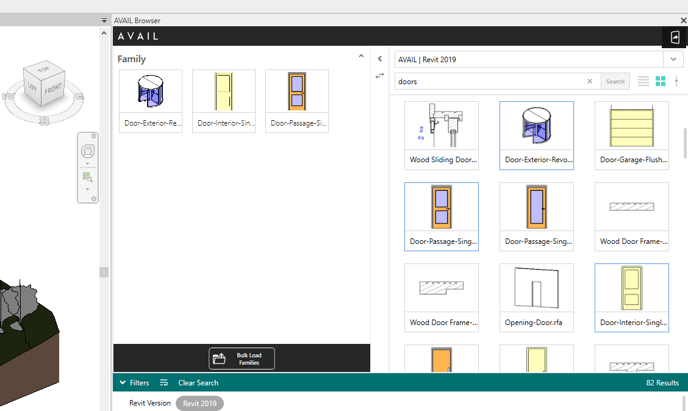Select Wood Door Frame result beside Door-Passage
Screen dimensions: 688x411
click(632, 217)
